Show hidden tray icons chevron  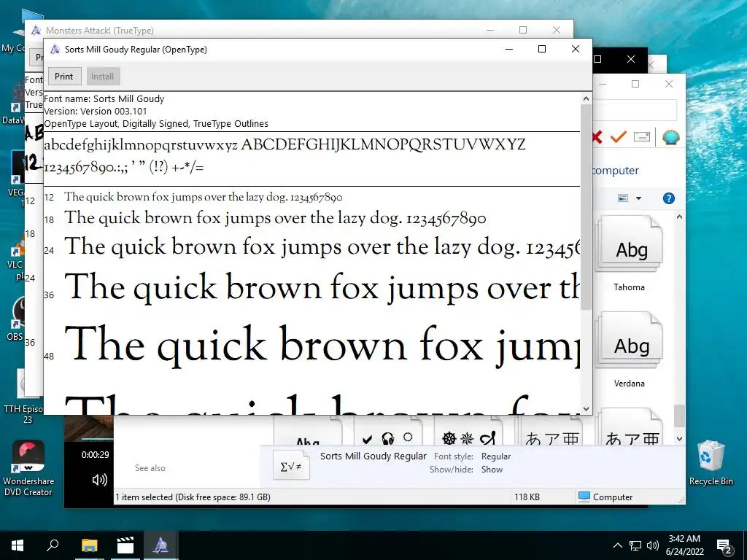[617, 545]
